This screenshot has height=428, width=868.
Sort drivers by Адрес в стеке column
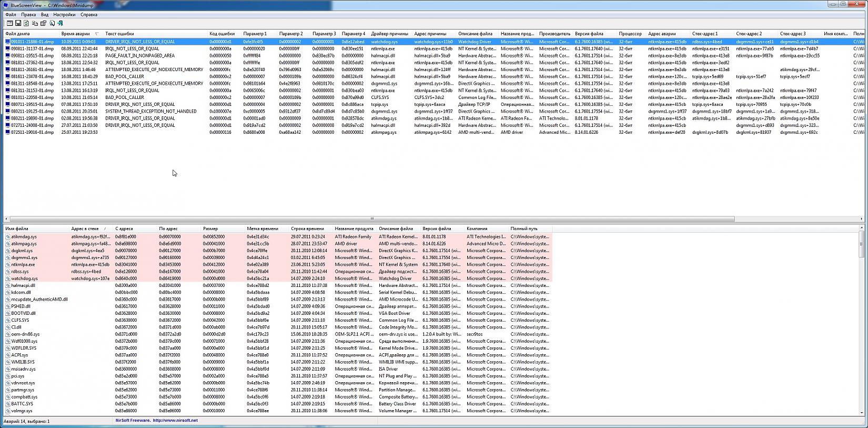85,229
